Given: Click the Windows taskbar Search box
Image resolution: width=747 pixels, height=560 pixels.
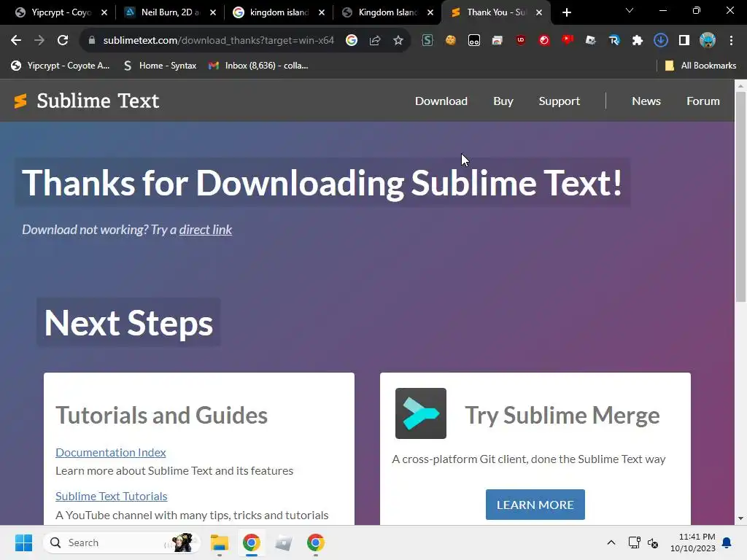Looking at the screenshot, I should tap(122, 542).
